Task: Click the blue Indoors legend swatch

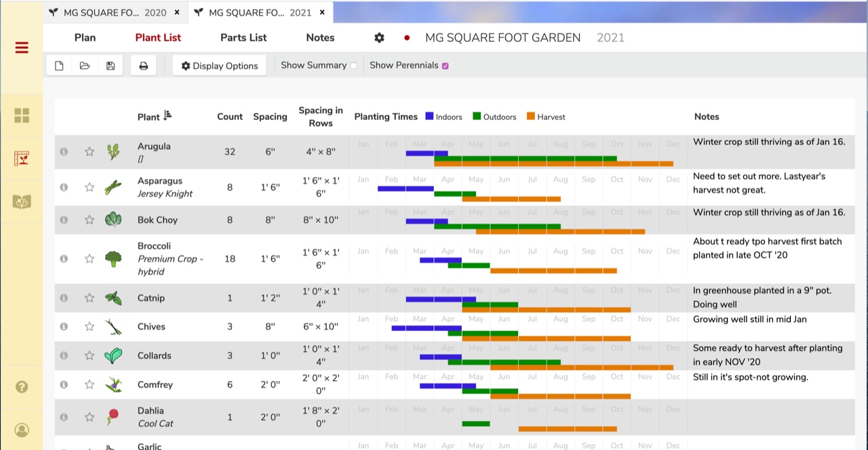Action: (x=429, y=117)
